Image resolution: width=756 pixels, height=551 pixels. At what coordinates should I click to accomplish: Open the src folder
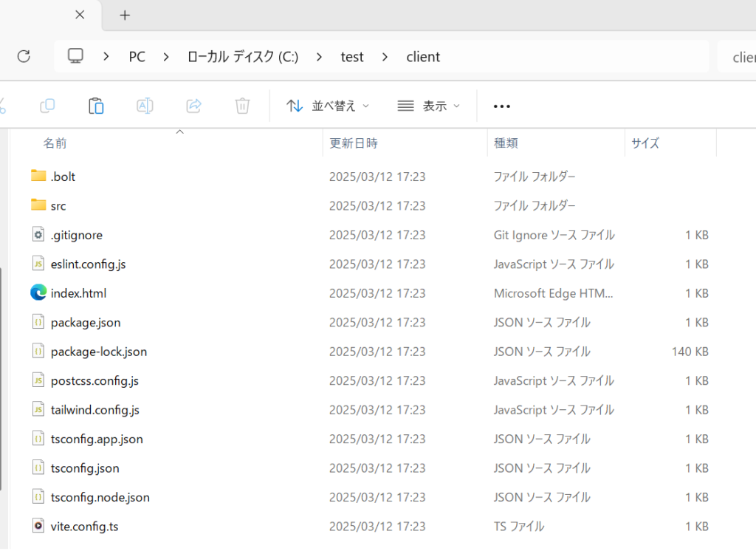click(58, 205)
